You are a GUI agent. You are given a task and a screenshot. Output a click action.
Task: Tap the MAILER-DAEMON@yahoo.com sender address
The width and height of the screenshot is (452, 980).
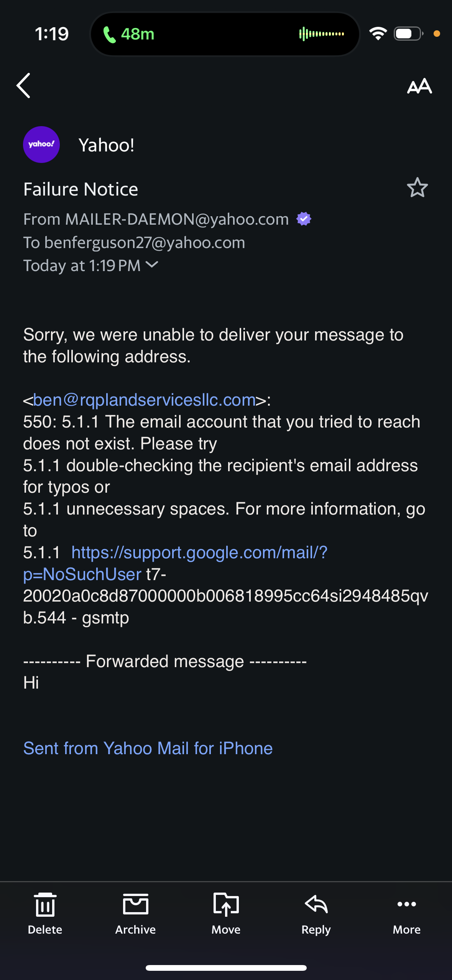[177, 219]
